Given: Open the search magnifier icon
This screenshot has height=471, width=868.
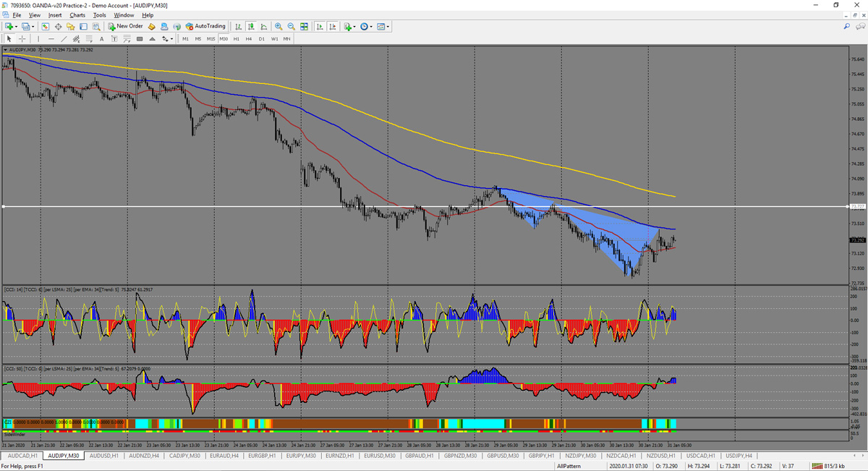Looking at the screenshot, I should 847,27.
